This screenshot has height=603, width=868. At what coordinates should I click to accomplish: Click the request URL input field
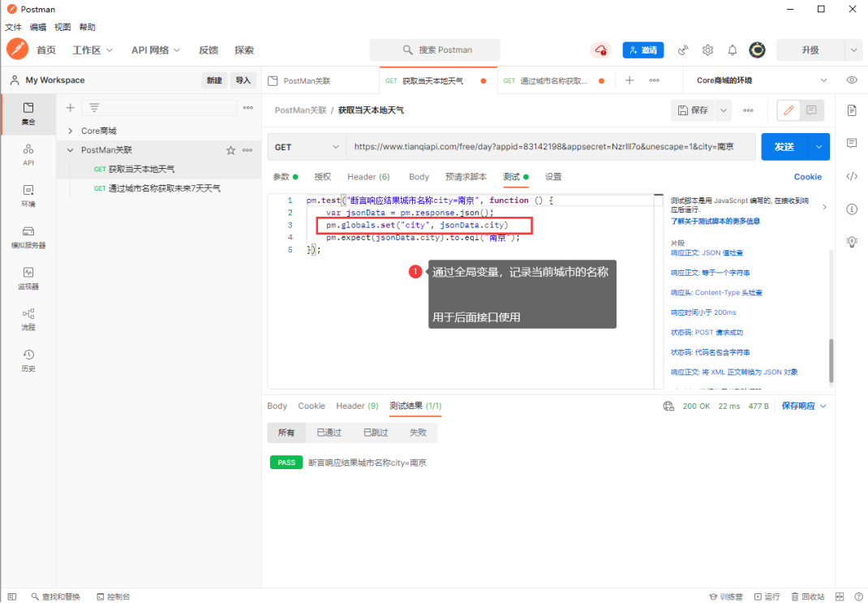[551, 147]
